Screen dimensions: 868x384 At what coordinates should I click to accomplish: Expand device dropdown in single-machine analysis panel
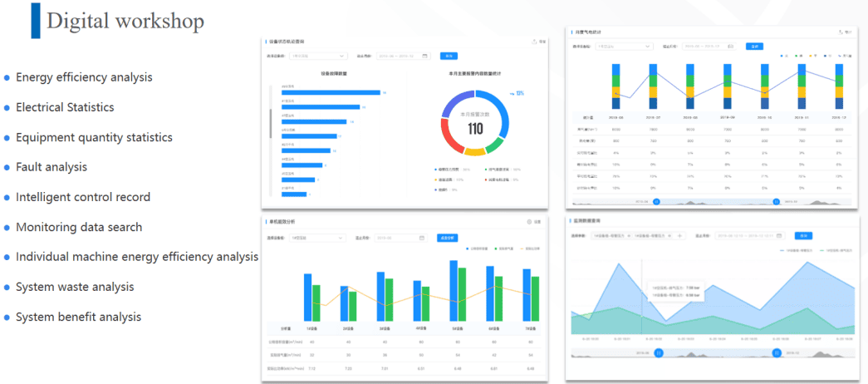340,238
